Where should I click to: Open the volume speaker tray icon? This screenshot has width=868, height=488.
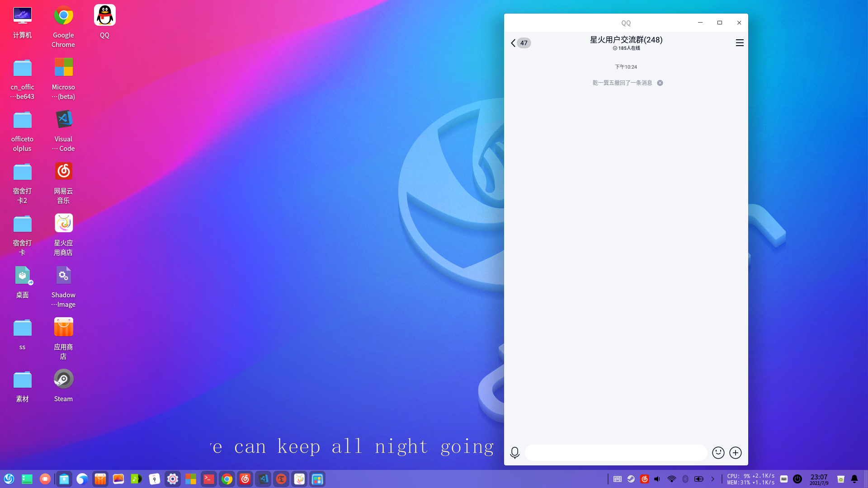pyautogui.click(x=657, y=479)
